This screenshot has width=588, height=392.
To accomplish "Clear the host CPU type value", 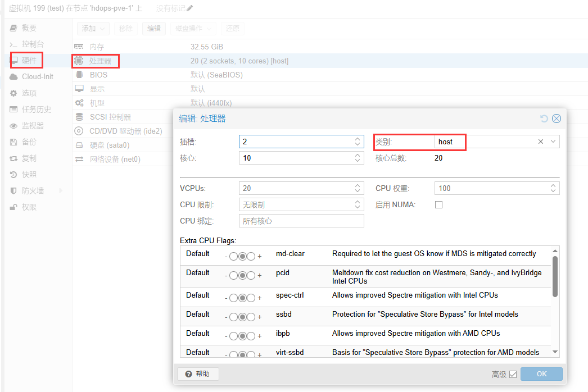I will pyautogui.click(x=541, y=142).
